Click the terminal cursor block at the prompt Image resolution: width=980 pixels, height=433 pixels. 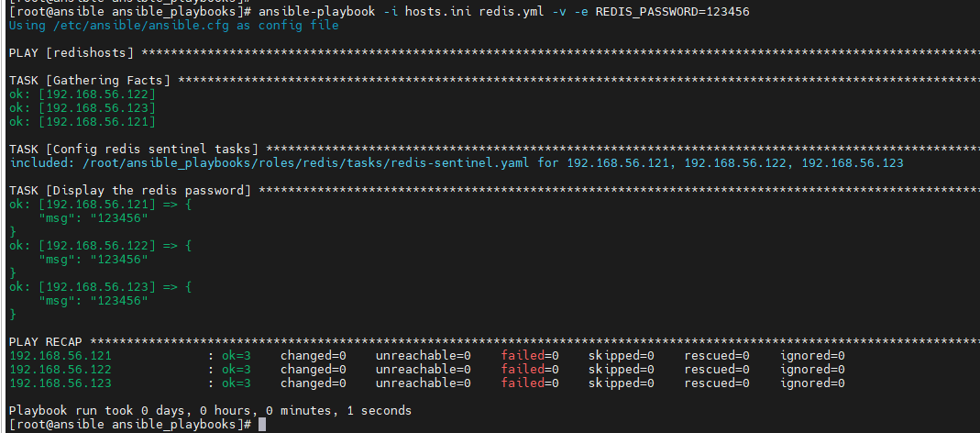[x=262, y=425]
